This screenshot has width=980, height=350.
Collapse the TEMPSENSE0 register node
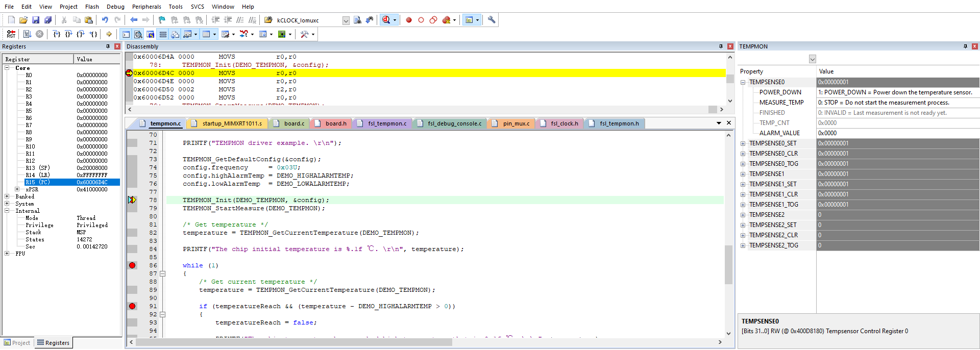click(x=743, y=82)
